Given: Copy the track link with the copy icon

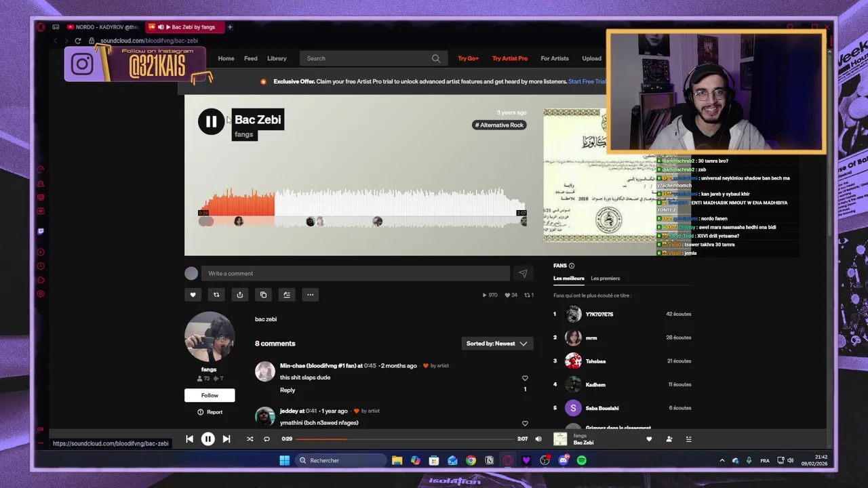Looking at the screenshot, I should (x=263, y=295).
